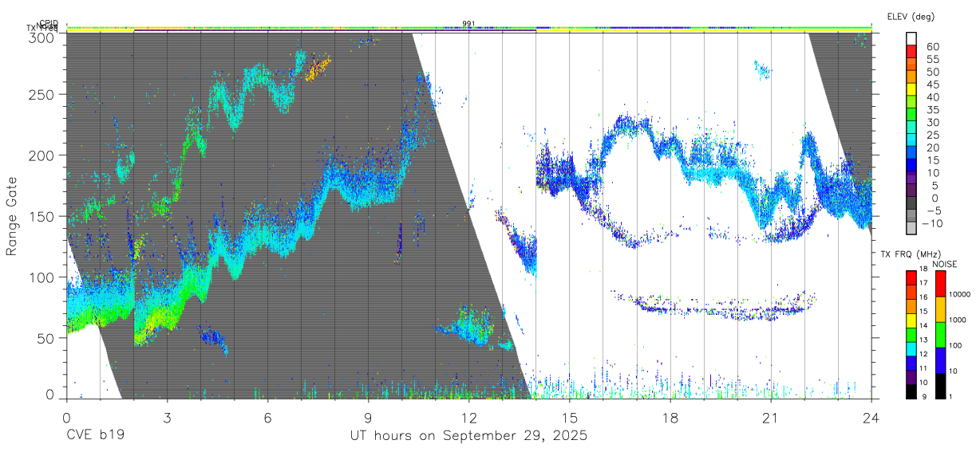Click the x-axis hour label 21

point(770,417)
